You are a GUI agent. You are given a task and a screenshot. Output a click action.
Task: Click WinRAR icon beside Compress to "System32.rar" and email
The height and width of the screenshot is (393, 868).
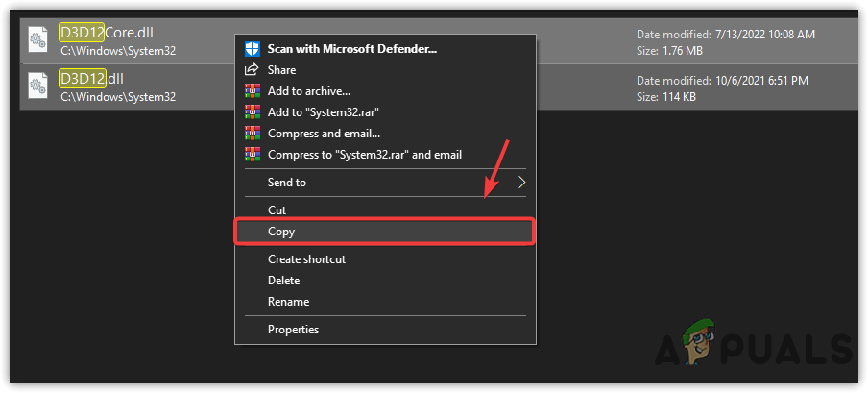[x=253, y=154]
